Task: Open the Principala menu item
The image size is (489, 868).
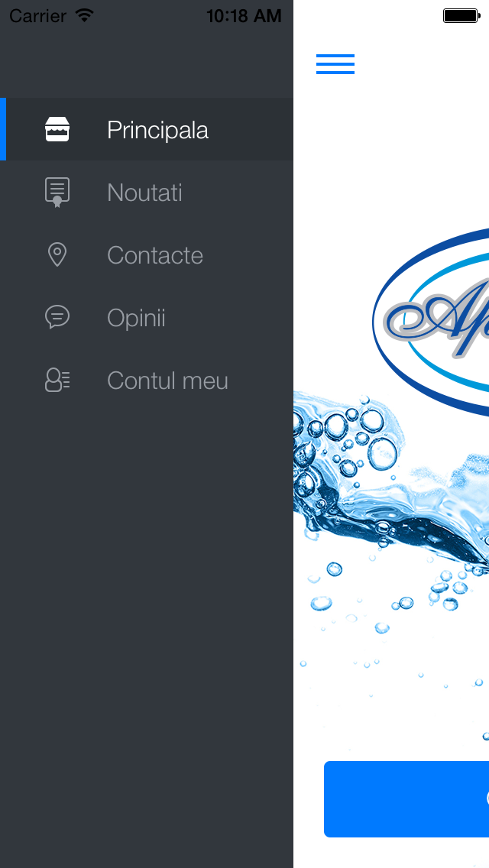Action: [146, 130]
